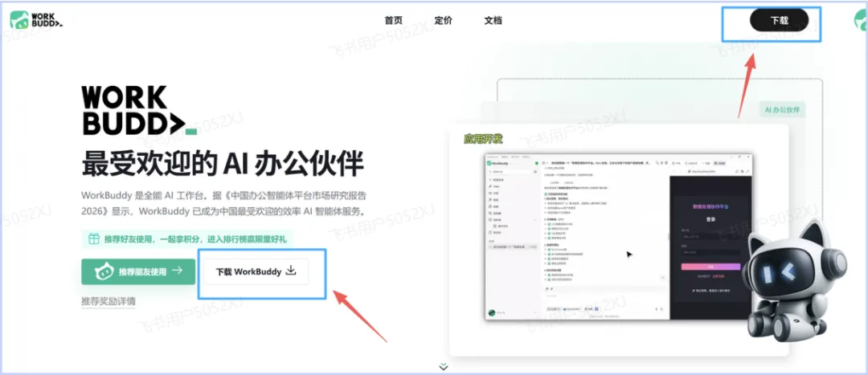Click the green 推荐朋友使用 button

(138, 271)
